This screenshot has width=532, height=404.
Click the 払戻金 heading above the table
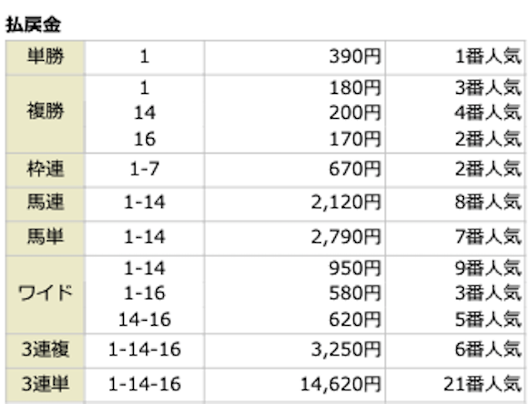pyautogui.click(x=32, y=25)
